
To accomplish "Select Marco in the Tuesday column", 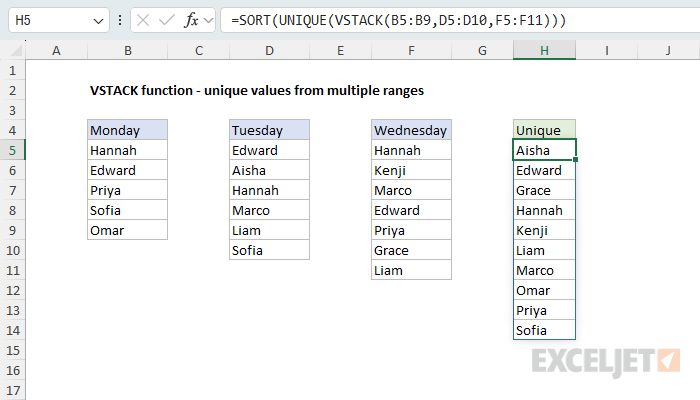I will pos(269,210).
